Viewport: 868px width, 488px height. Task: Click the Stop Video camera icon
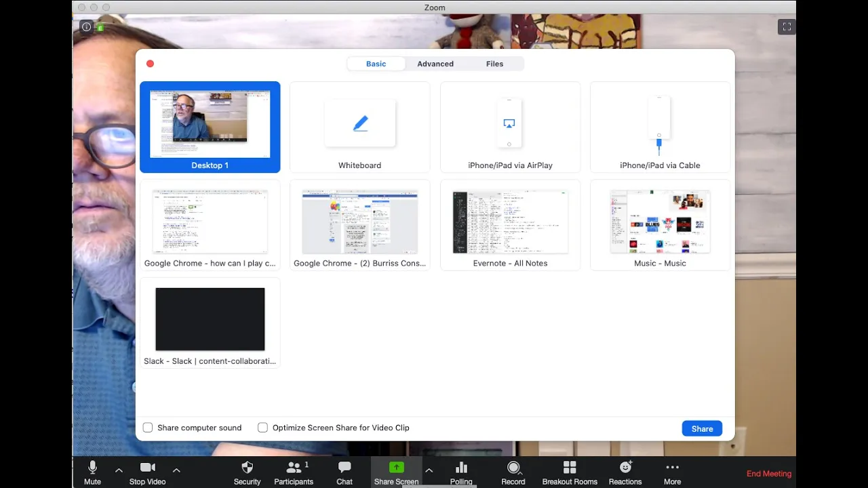point(147,468)
